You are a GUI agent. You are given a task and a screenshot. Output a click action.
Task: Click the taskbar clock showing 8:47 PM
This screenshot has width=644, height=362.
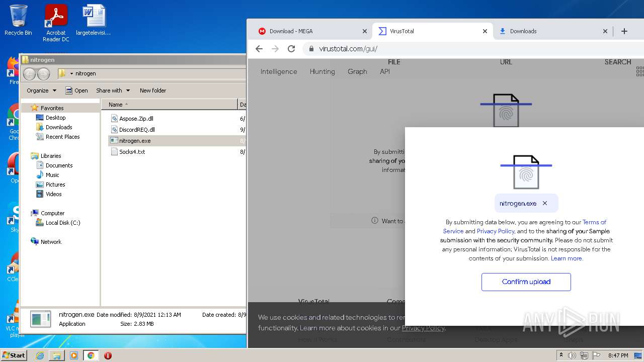(x=618, y=355)
